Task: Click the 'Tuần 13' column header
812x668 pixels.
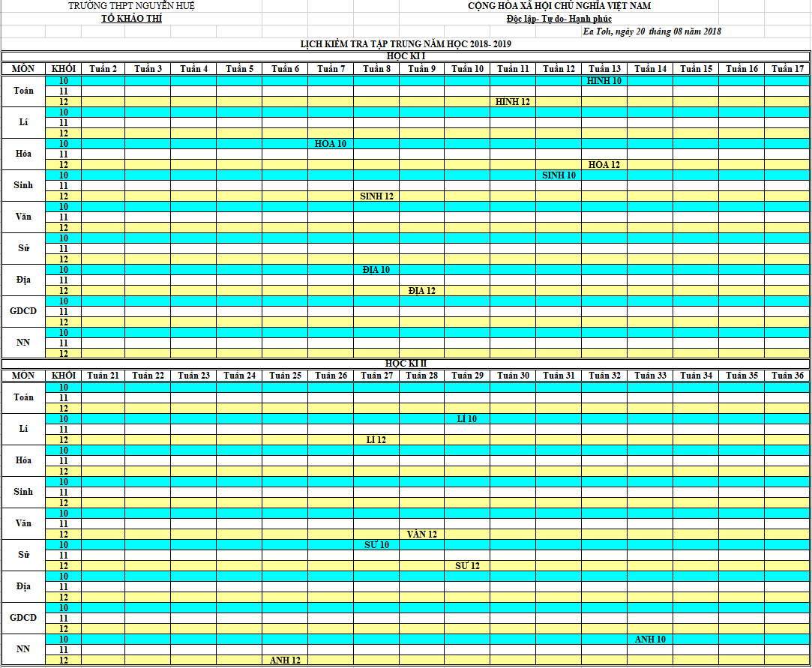Action: pyautogui.click(x=604, y=69)
